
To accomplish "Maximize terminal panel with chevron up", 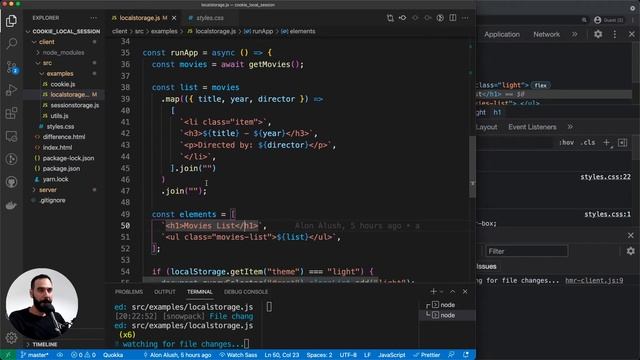I will click(453, 291).
